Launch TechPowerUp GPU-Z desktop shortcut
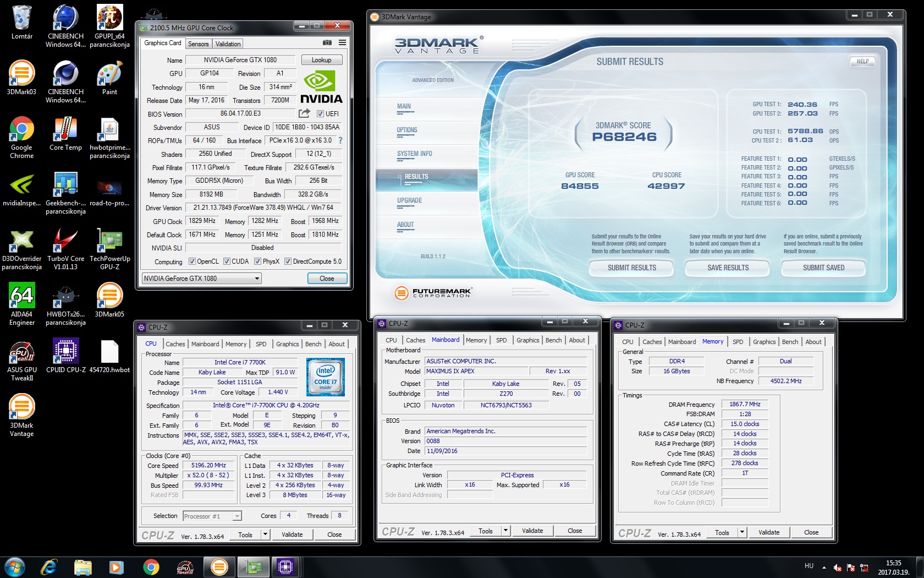 tap(109, 249)
